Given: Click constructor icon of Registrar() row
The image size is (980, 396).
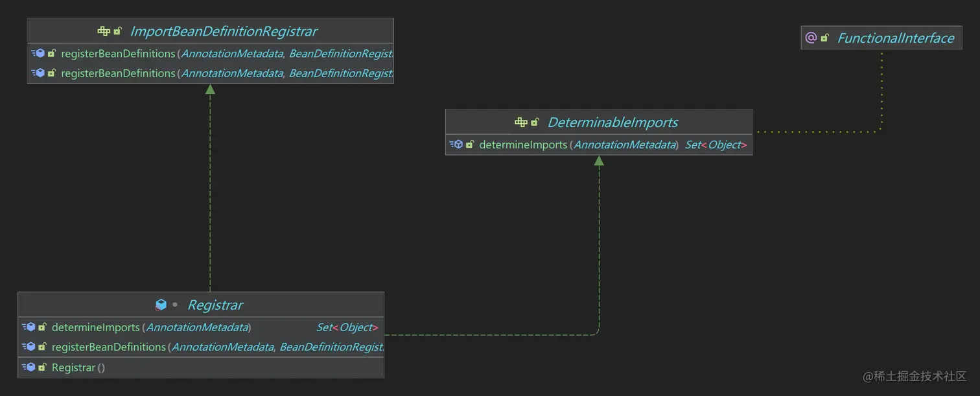Looking at the screenshot, I should point(29,367).
